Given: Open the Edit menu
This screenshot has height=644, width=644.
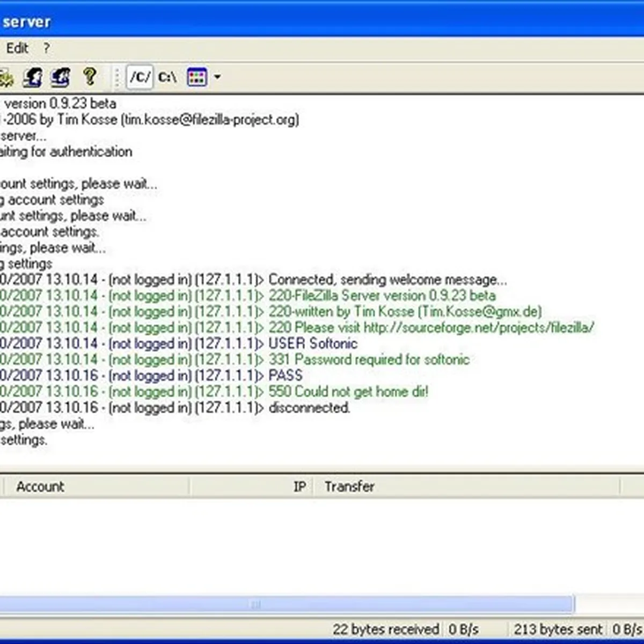Looking at the screenshot, I should [x=17, y=48].
